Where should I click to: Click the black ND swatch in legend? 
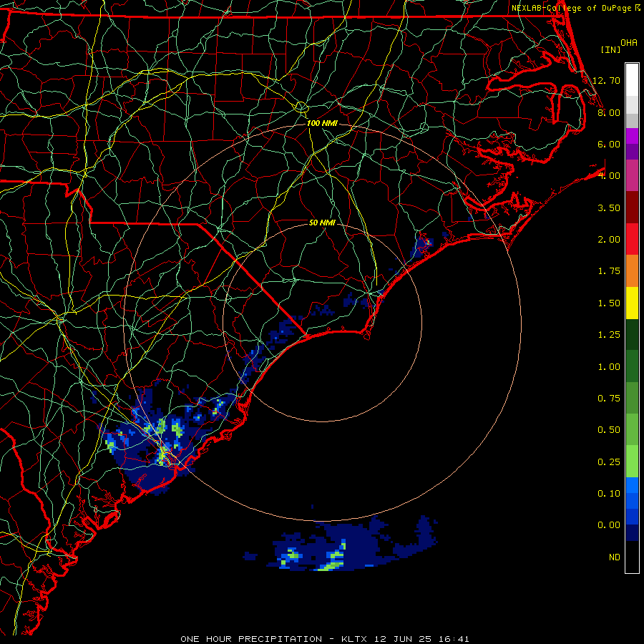[x=632, y=557]
